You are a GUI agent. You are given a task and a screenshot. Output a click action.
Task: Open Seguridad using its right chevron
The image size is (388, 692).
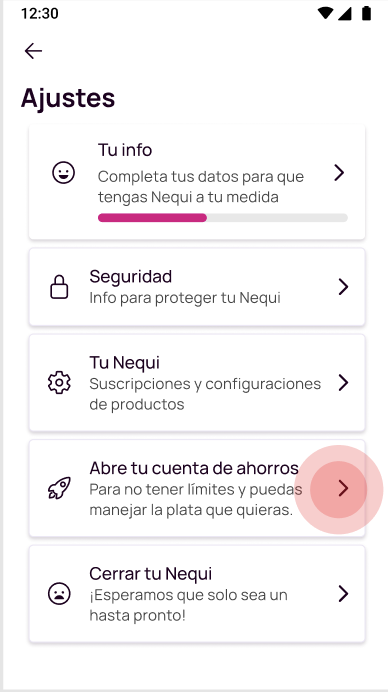pos(343,287)
